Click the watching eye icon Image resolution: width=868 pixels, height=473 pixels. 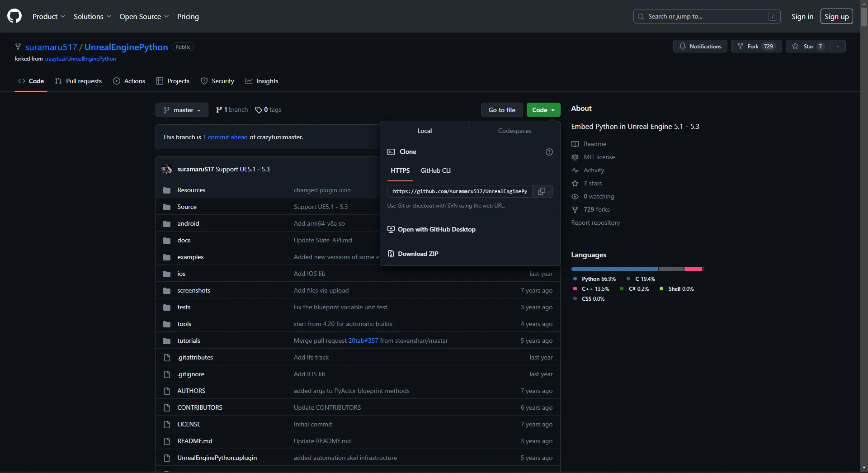[x=575, y=197]
